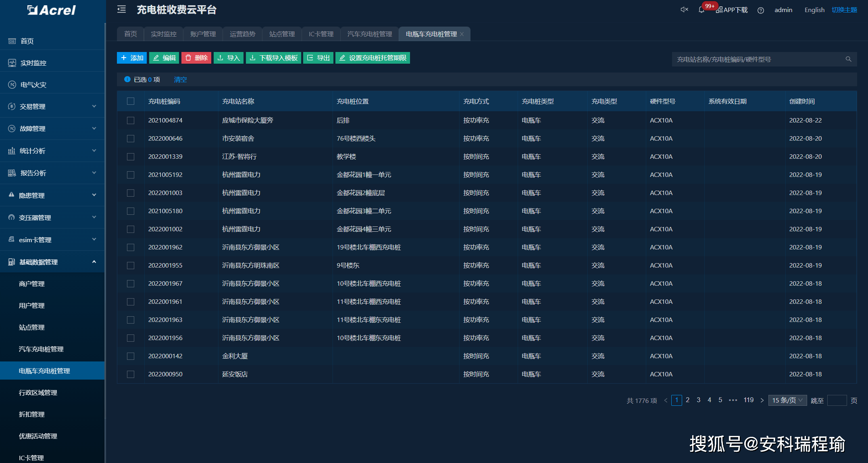Click the 统计分析 bar chart icon
The width and height of the screenshot is (868, 463).
coord(12,151)
